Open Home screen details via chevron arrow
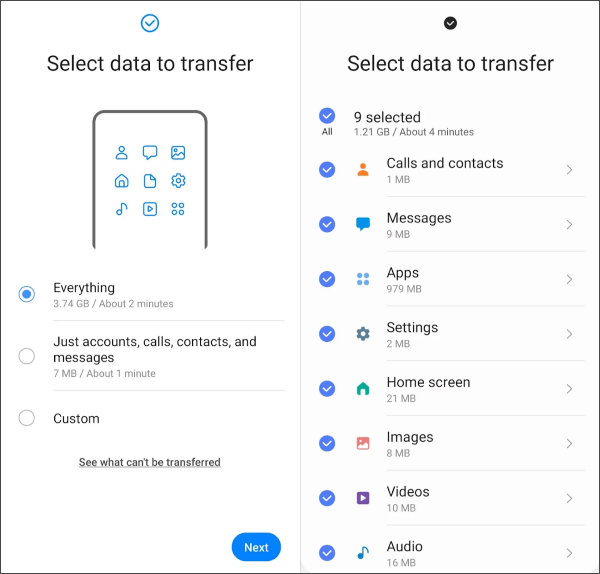The height and width of the screenshot is (574, 600). 569,389
